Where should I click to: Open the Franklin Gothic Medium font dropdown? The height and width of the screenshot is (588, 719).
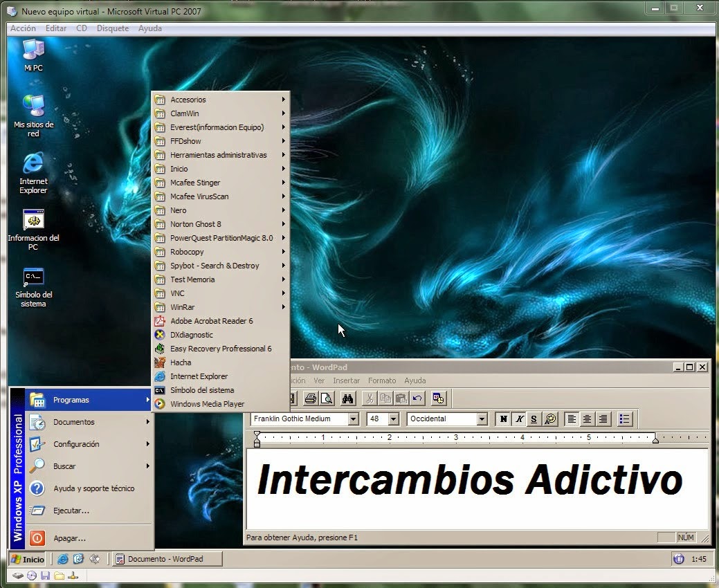pos(353,419)
